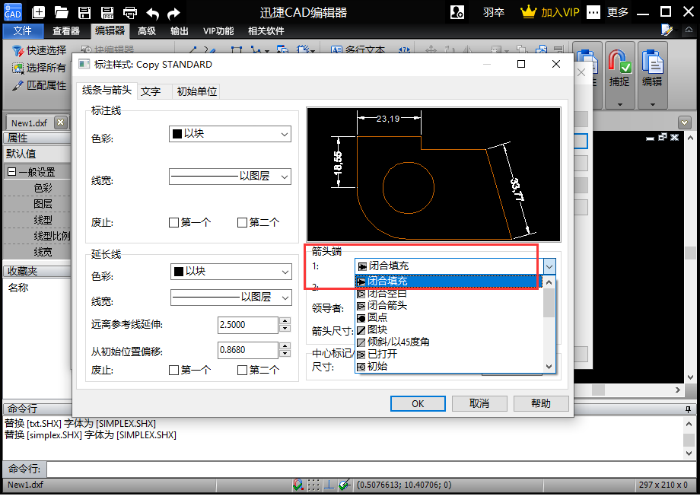The height and width of the screenshot is (495, 700).
Task: Click the pencil style icon at ribbon right
Action: [667, 30]
